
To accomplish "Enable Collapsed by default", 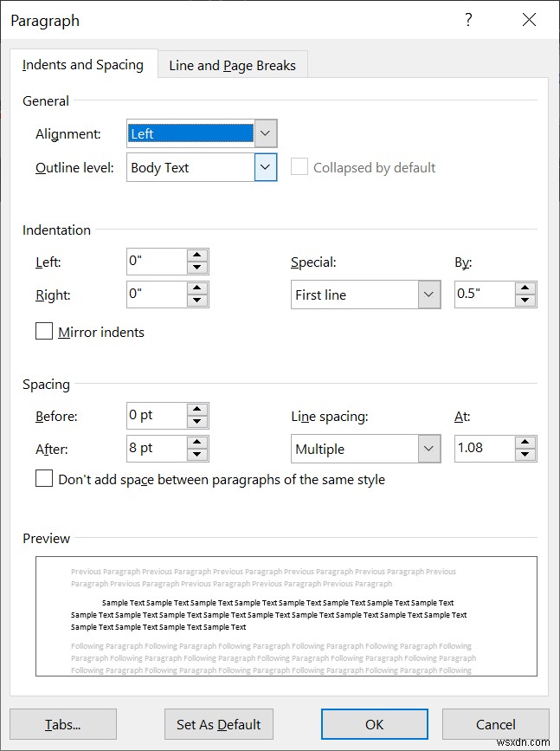I will tap(299, 167).
